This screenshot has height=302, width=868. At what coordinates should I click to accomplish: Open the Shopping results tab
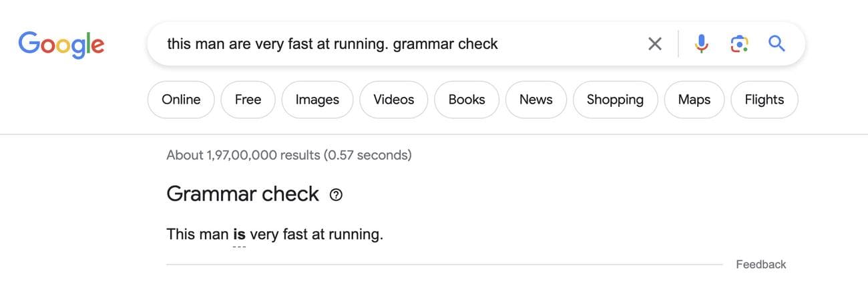tap(615, 100)
